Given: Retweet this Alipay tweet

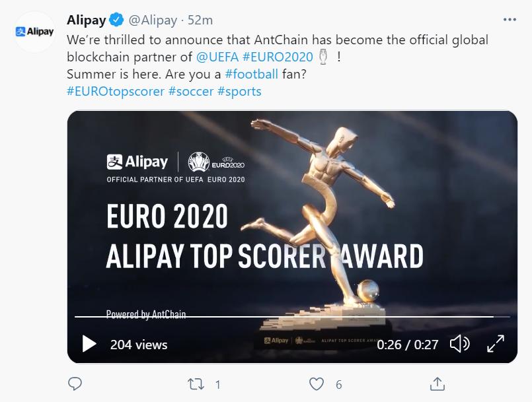Looking at the screenshot, I should pyautogui.click(x=196, y=384).
